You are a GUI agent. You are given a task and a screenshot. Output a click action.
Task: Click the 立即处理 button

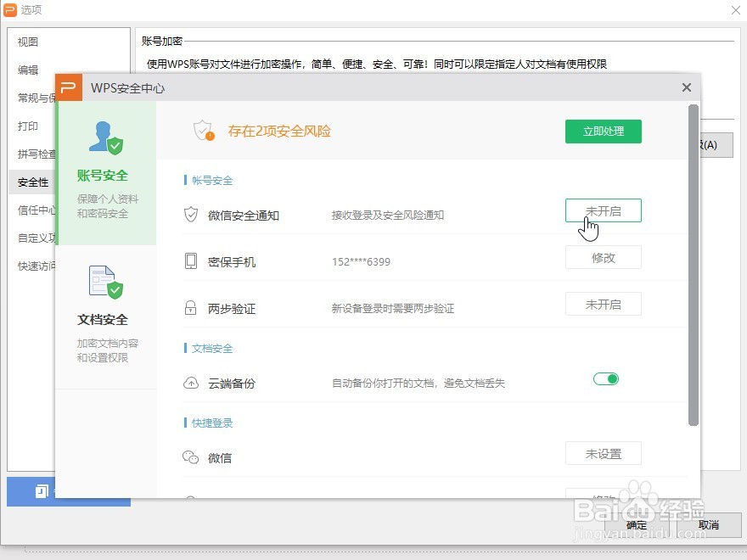[604, 132]
